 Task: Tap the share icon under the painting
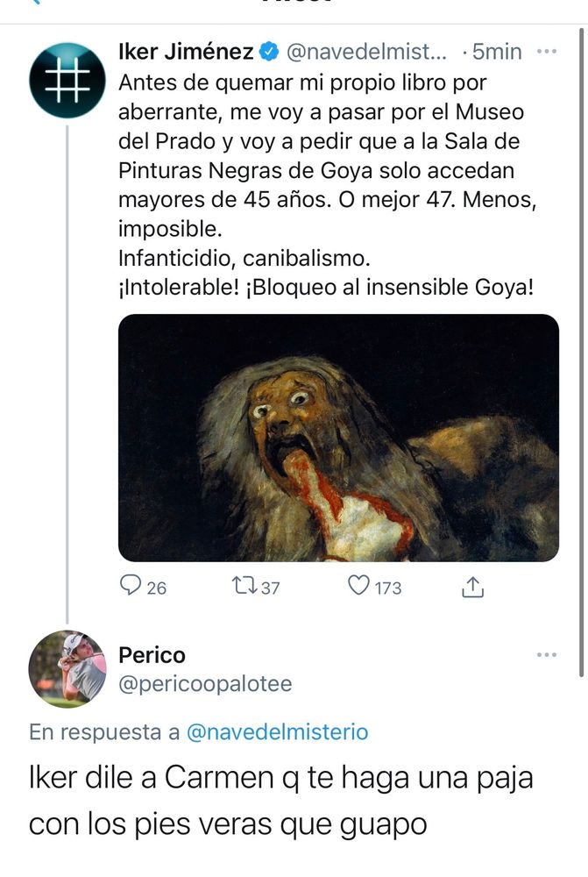(472, 587)
